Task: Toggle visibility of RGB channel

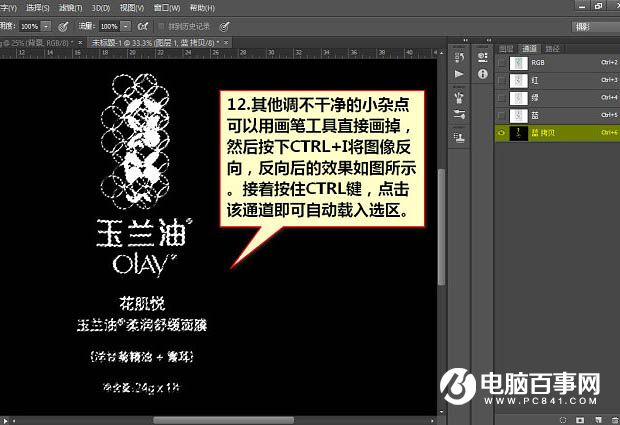Action: (501, 63)
